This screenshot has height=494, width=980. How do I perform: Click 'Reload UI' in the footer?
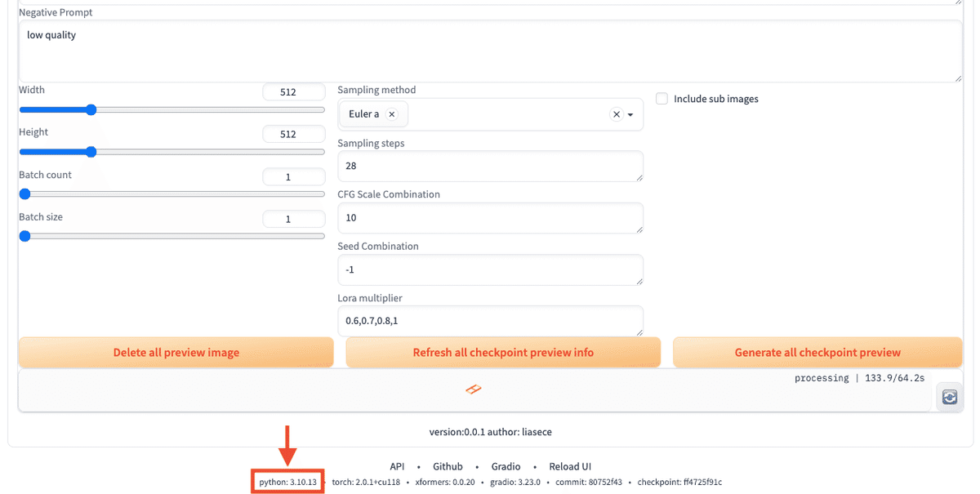[569, 466]
